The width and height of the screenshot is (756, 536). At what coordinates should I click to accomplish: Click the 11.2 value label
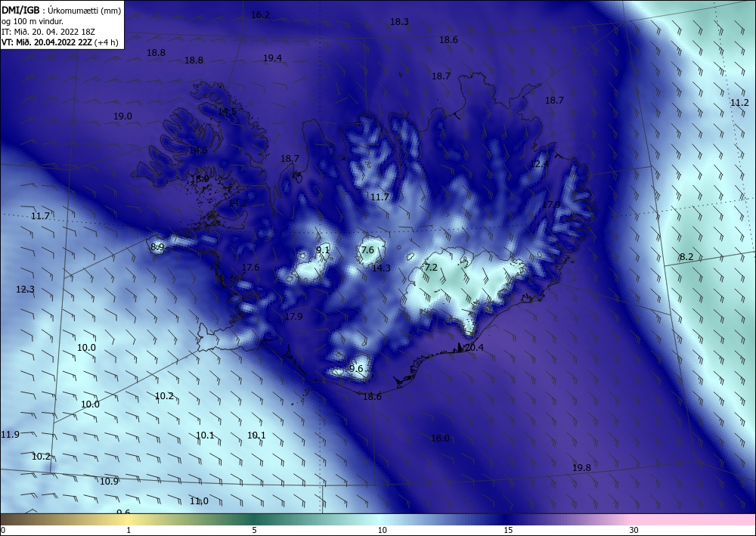click(x=739, y=103)
